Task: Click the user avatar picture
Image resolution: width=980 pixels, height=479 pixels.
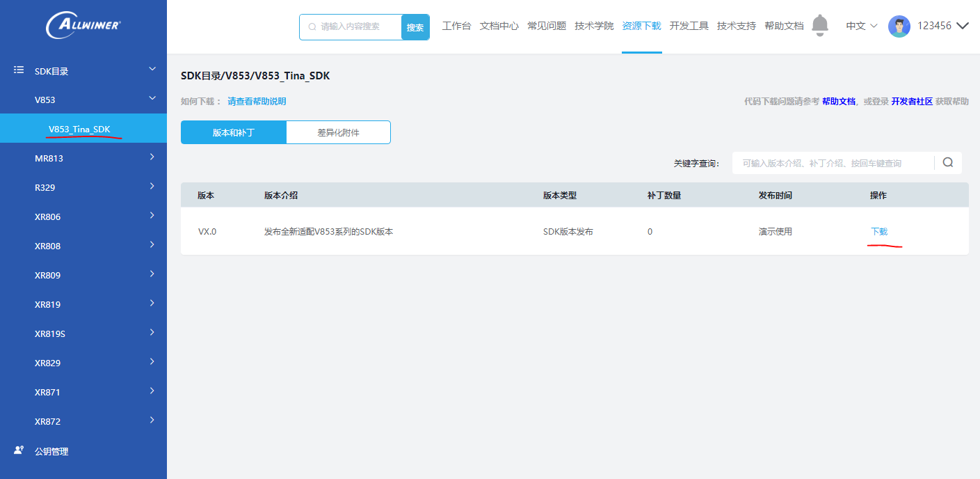Action: pos(899,26)
